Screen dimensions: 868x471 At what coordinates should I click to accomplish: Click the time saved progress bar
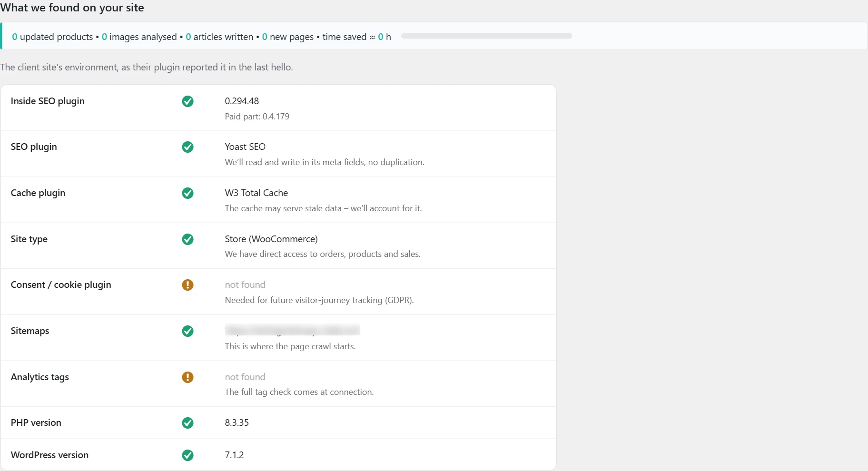(486, 36)
